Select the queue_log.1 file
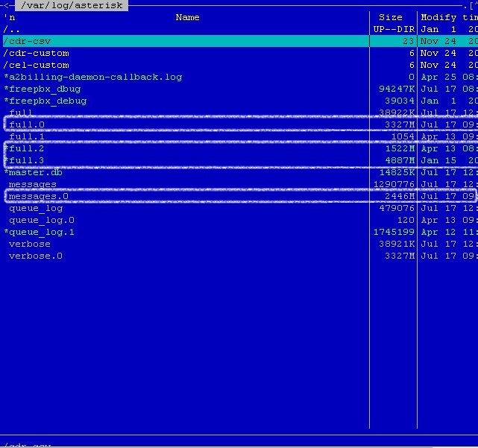 tap(42, 232)
